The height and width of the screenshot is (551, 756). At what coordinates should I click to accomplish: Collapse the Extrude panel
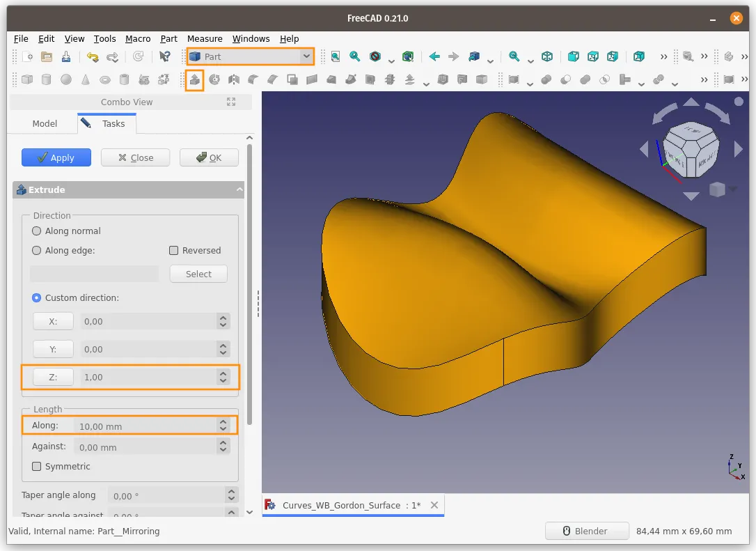(x=239, y=189)
